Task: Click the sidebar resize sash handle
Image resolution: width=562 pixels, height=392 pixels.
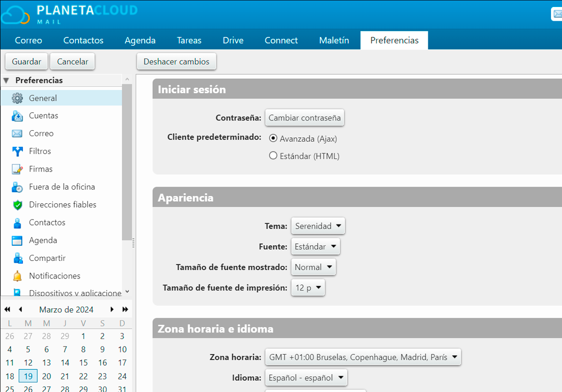Action: [134, 243]
